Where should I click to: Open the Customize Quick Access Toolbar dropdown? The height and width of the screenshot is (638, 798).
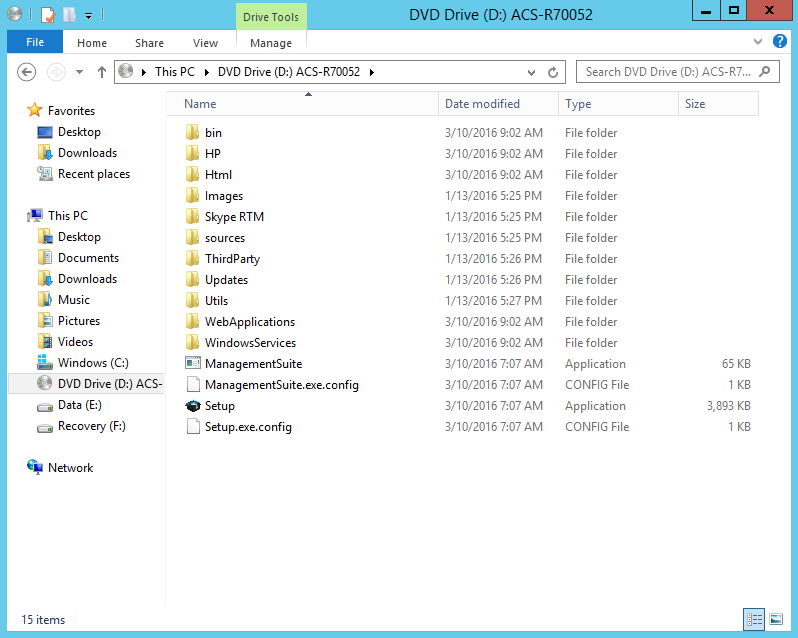tap(88, 15)
